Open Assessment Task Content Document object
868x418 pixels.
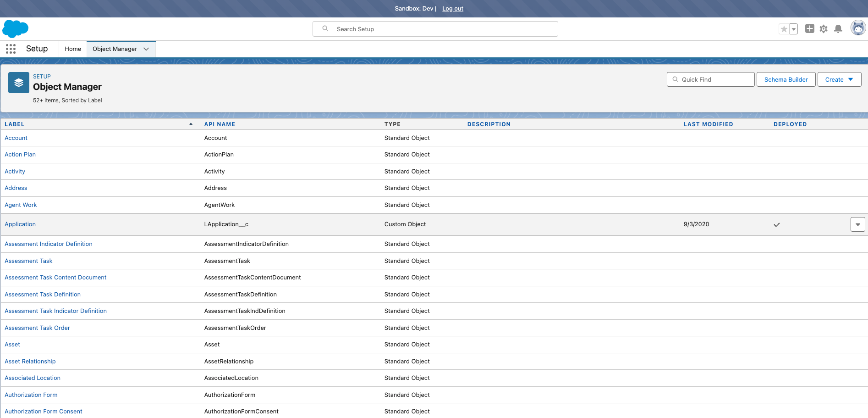55,278
